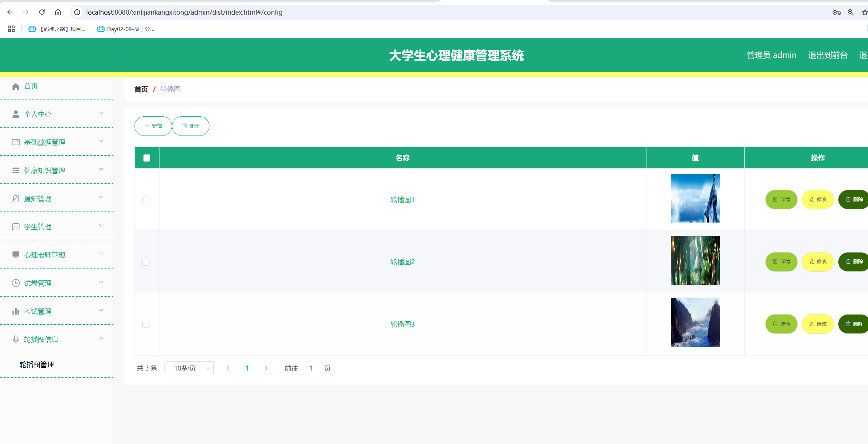Check the checkbox for 轮播图3 row

pyautogui.click(x=146, y=324)
